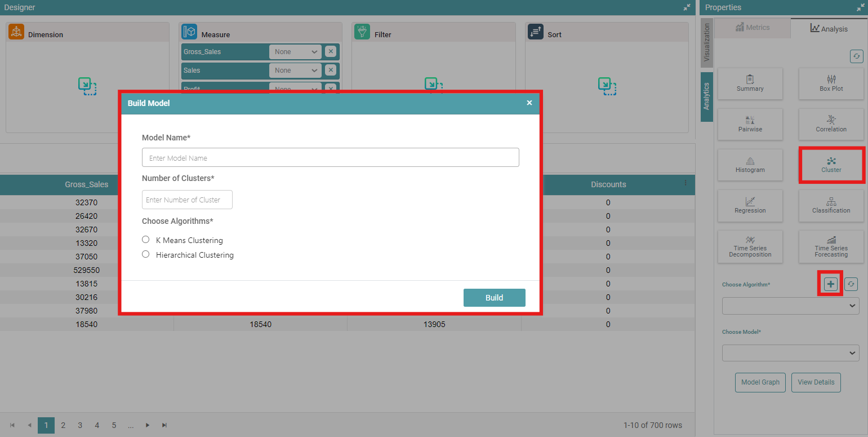Click the Regression analysis icon

750,205
